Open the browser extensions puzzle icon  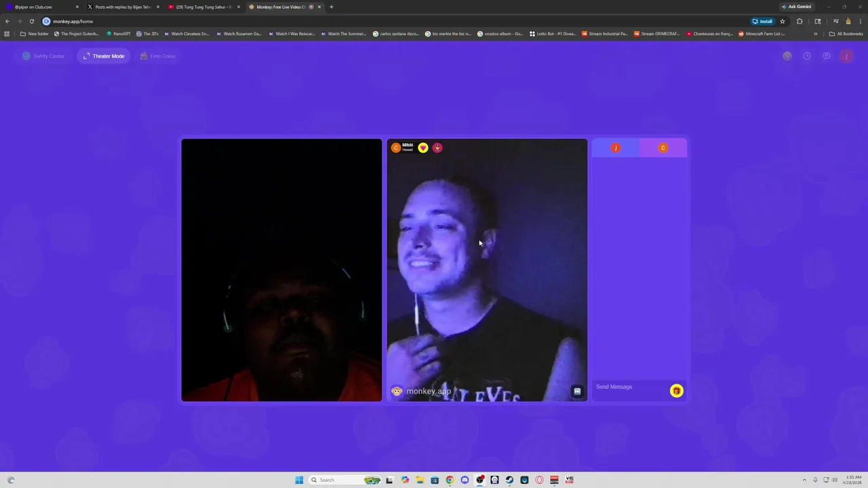800,21
